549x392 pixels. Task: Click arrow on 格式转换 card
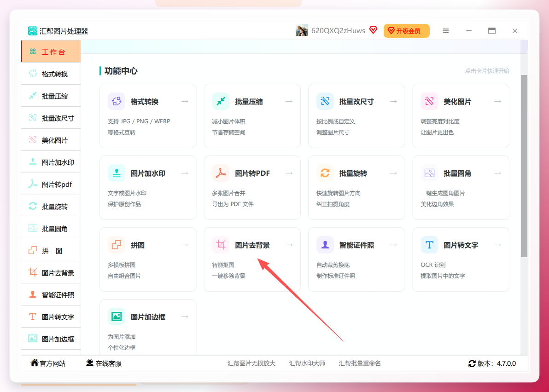[x=185, y=101]
